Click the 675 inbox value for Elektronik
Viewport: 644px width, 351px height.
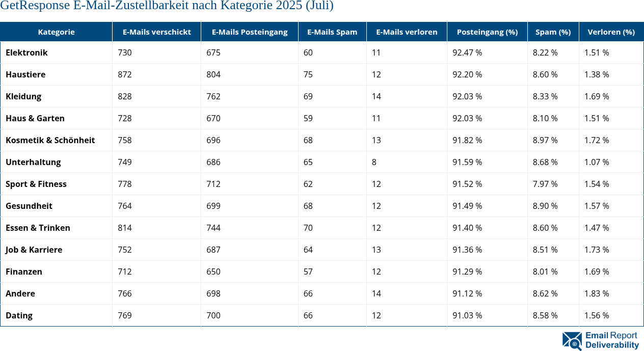(213, 52)
